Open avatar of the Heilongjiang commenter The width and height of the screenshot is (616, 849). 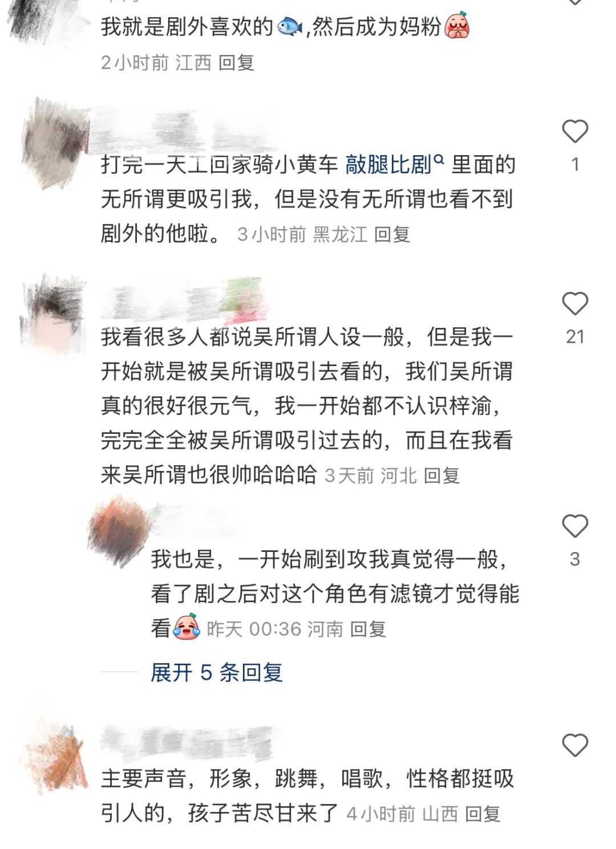coord(54,143)
